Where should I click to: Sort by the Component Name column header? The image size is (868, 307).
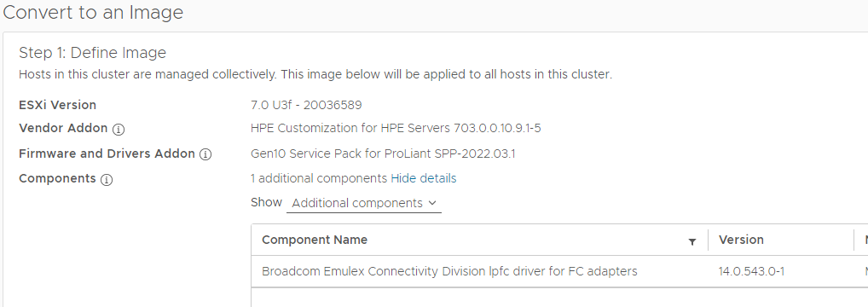(315, 240)
